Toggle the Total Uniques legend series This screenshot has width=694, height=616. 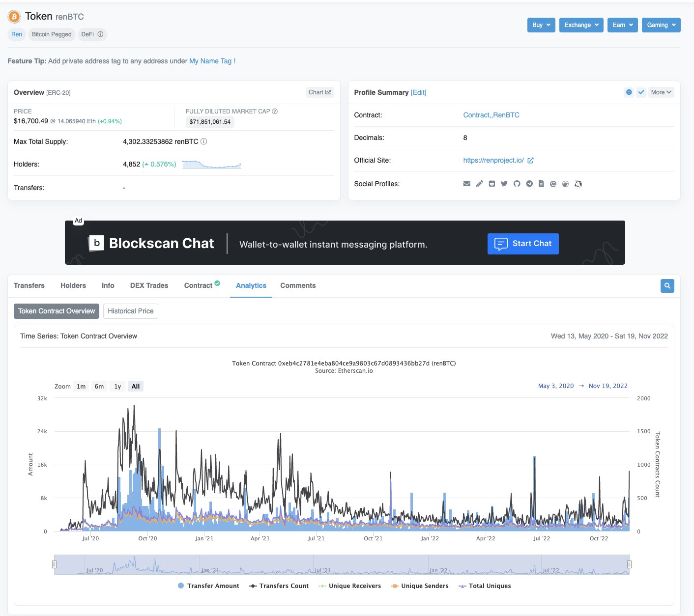485,586
